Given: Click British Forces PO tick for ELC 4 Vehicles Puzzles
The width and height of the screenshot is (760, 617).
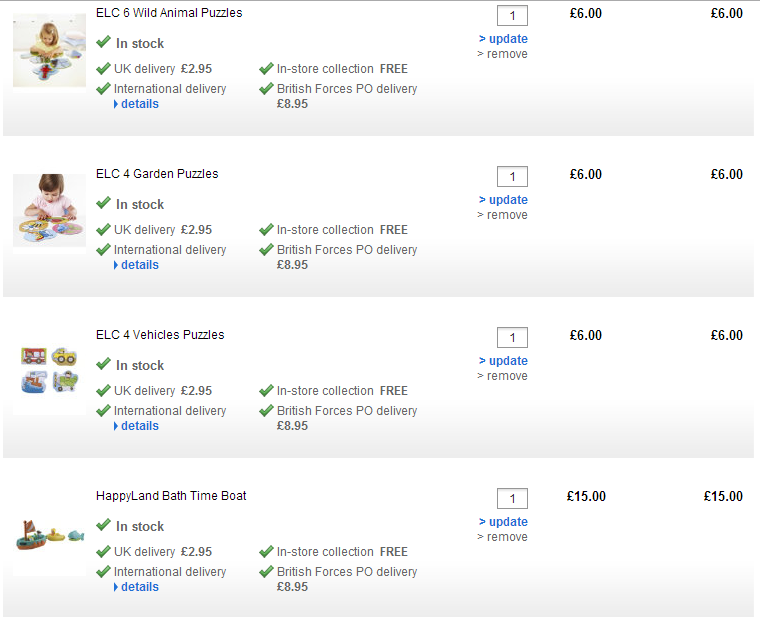Looking at the screenshot, I should [266, 410].
